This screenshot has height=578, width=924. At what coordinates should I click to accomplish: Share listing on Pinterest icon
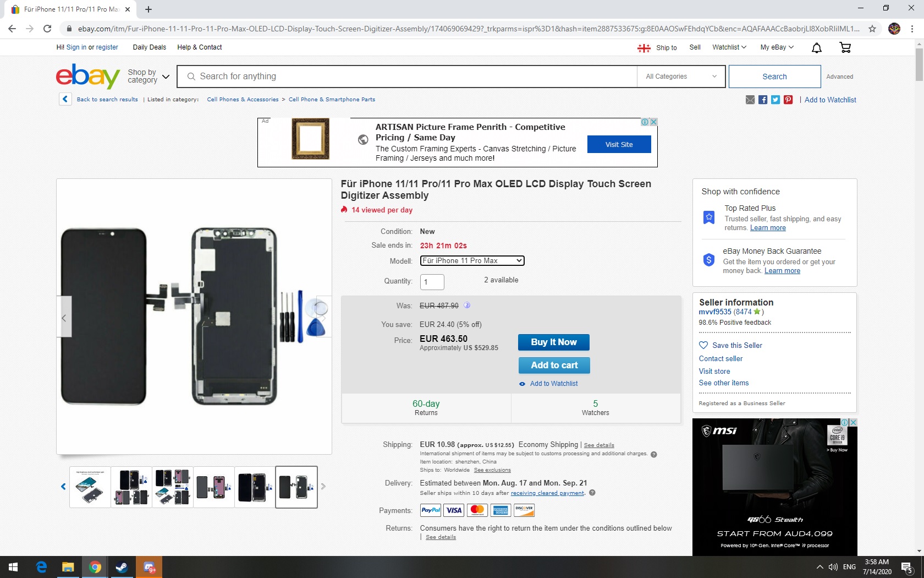pos(788,100)
